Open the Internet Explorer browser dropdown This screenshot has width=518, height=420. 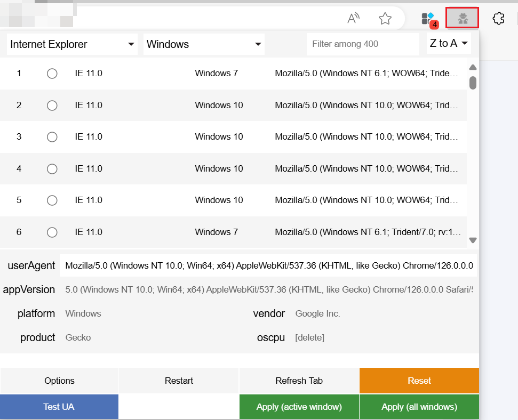(x=72, y=44)
